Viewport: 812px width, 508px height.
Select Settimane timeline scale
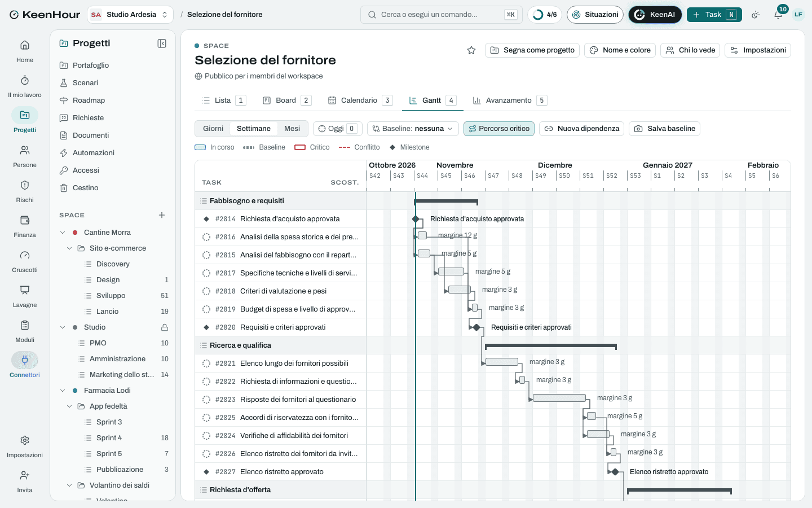click(x=254, y=129)
